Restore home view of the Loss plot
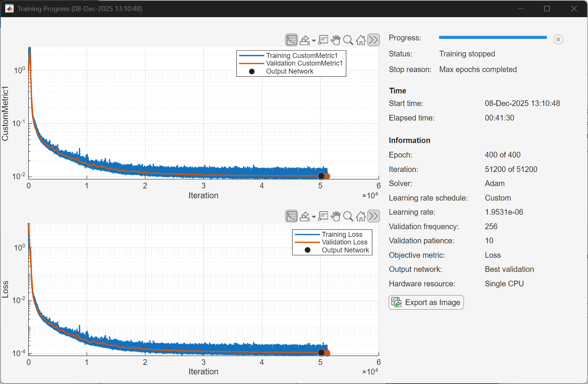Image resolution: width=588 pixels, height=384 pixels. (x=360, y=216)
